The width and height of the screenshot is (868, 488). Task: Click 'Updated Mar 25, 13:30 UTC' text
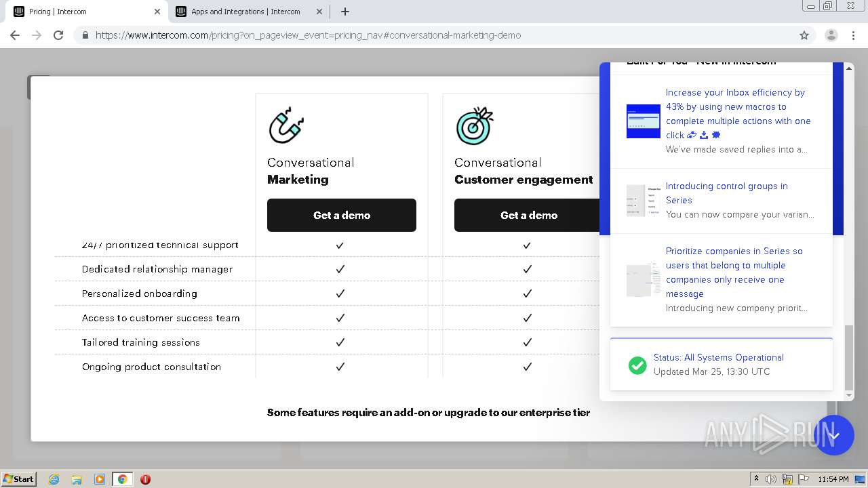tap(711, 371)
